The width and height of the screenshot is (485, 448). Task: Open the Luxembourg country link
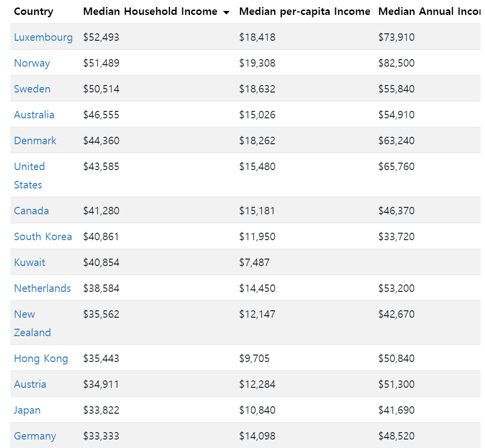[43, 37]
